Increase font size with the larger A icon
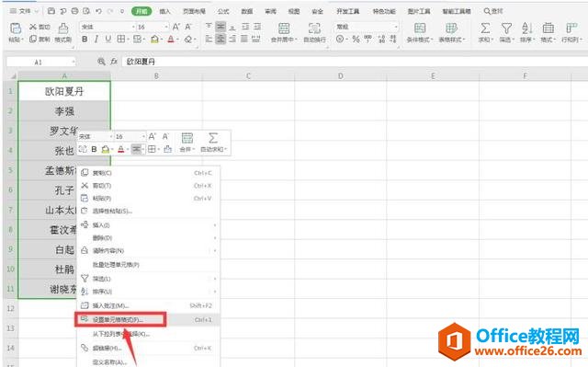This screenshot has width=588, height=367. (x=175, y=27)
